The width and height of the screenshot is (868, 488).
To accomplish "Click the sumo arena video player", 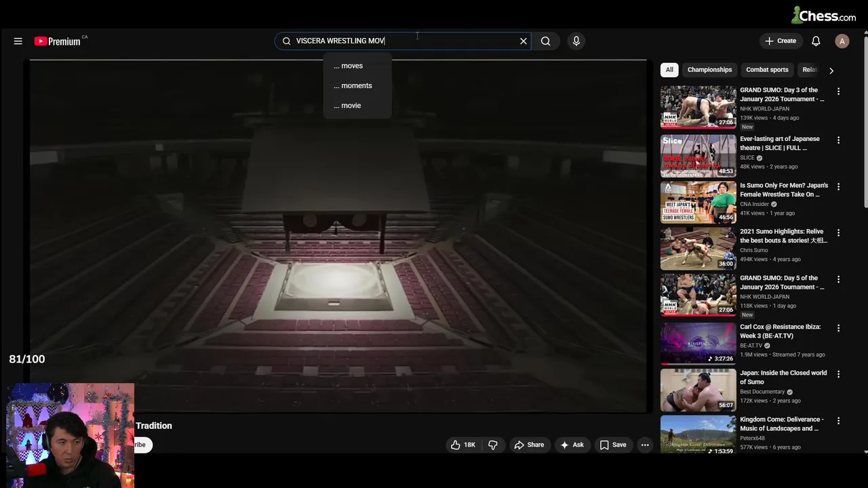I will click(x=338, y=236).
